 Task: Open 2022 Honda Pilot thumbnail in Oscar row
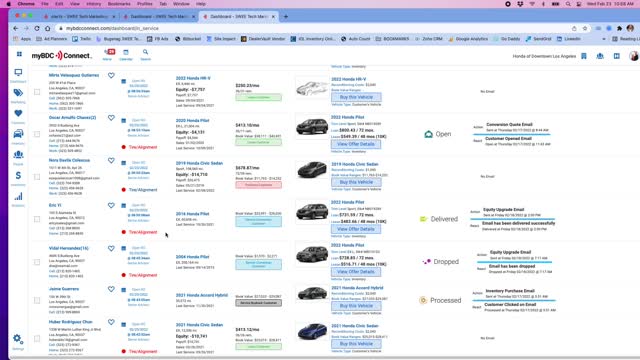pos(312,127)
